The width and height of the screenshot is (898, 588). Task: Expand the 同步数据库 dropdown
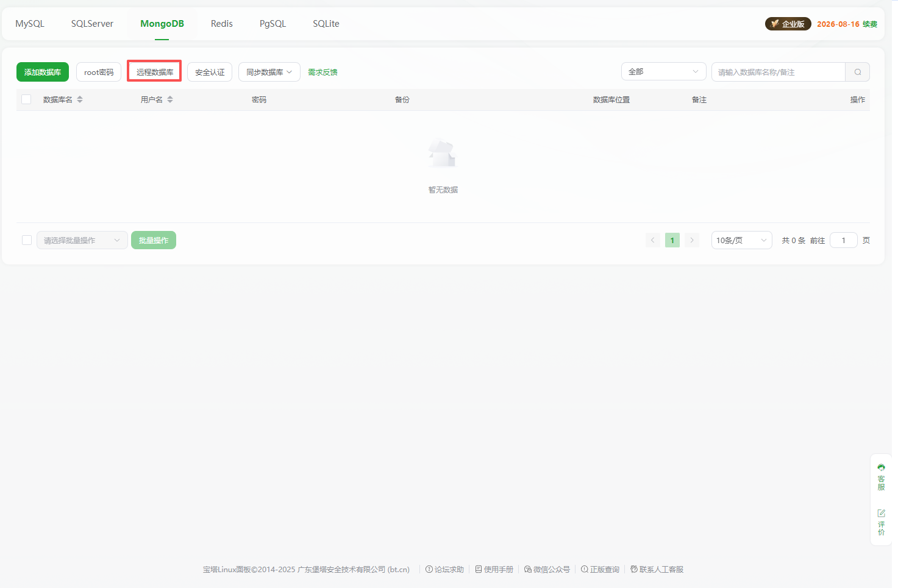pos(269,72)
